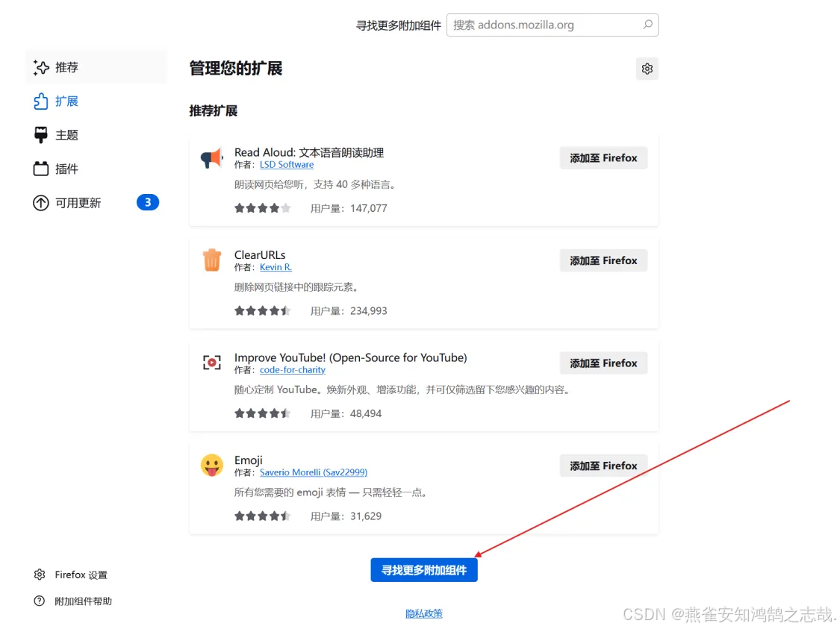Click the up-arrow circle icon beside 可用更新

(x=41, y=203)
